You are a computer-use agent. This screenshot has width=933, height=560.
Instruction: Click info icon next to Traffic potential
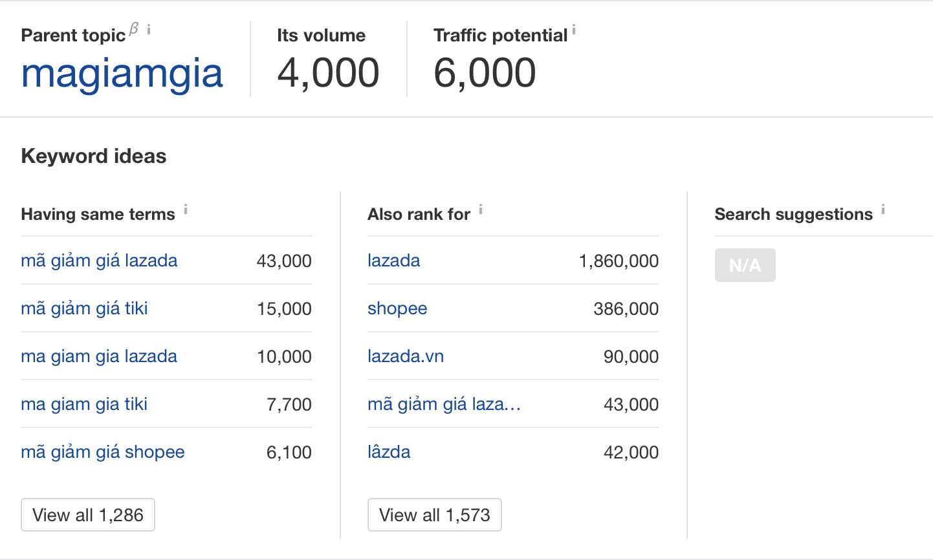point(574,29)
